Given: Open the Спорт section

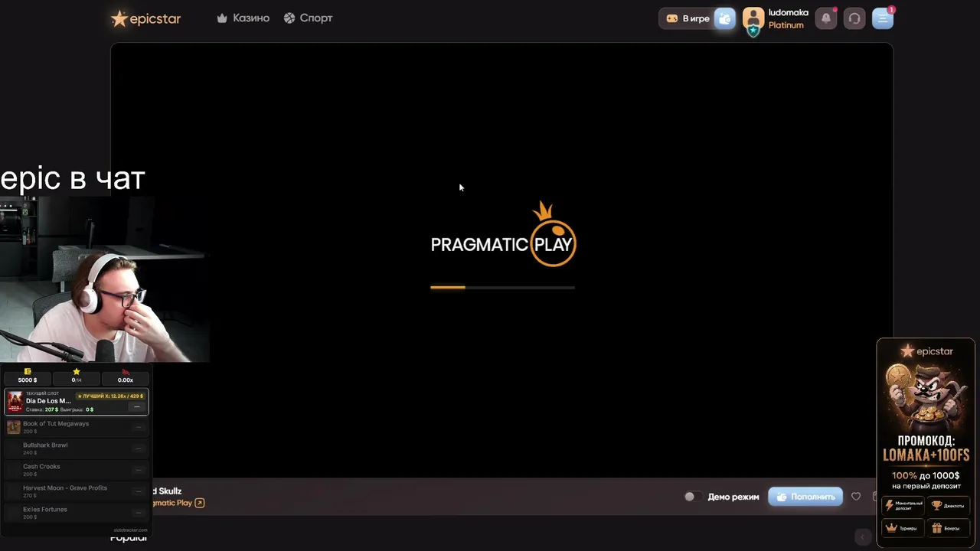Looking at the screenshot, I should click(308, 18).
